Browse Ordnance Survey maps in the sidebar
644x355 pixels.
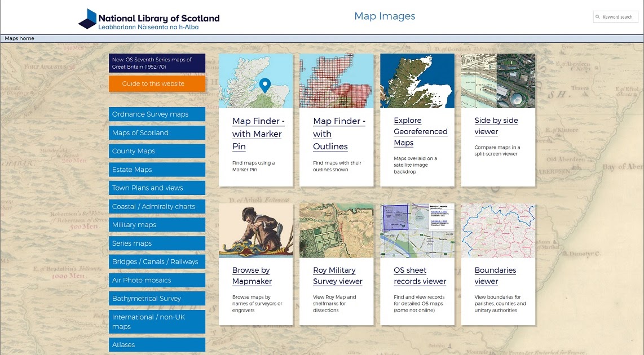click(156, 114)
